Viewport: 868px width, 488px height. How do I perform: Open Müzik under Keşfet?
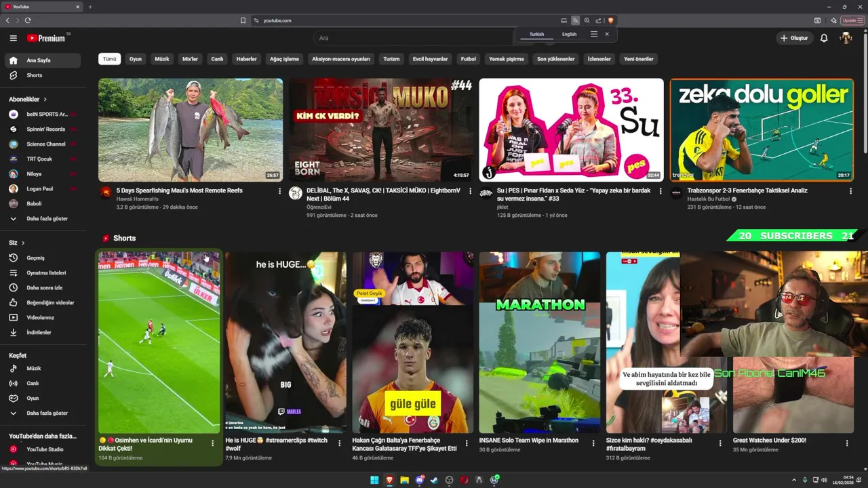(x=43, y=368)
